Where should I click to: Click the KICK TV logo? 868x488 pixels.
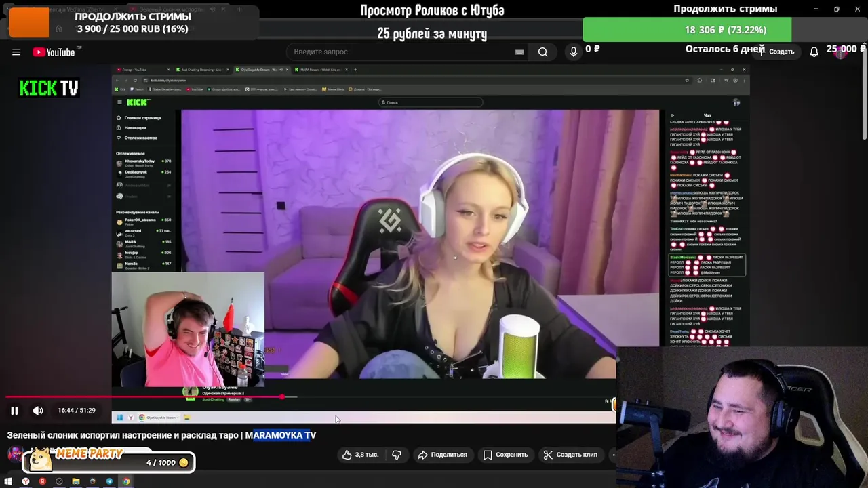49,88
